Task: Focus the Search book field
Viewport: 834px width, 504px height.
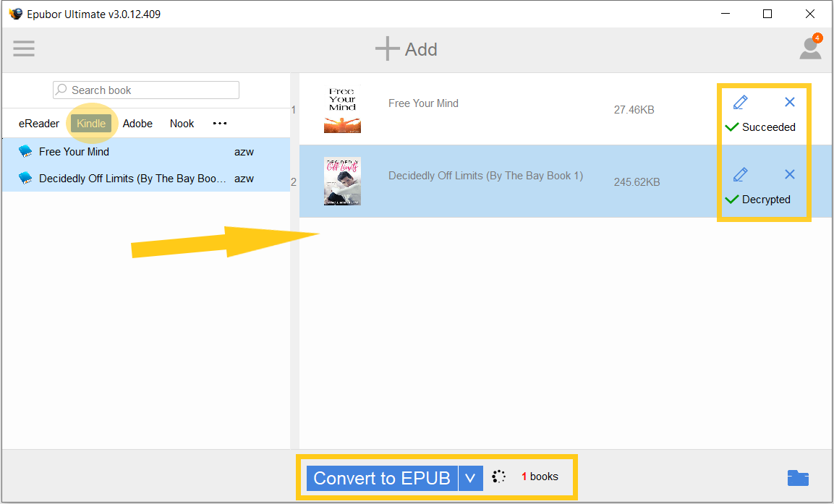Action: (x=145, y=90)
